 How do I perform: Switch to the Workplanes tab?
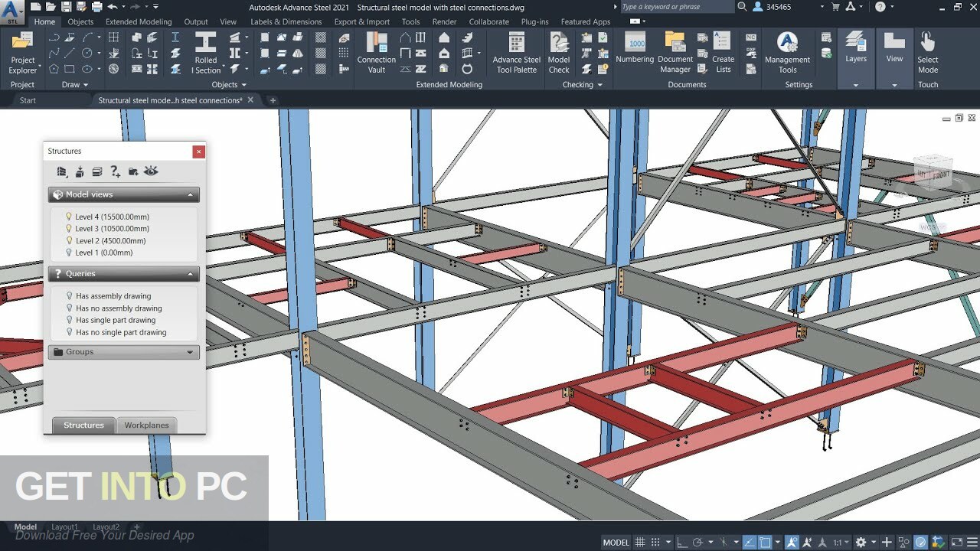[146, 425]
